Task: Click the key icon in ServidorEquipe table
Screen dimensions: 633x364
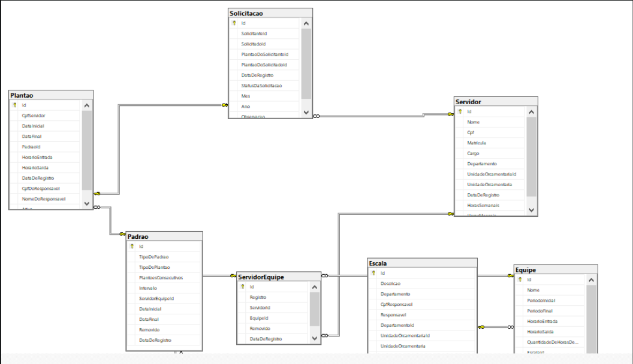Action: point(243,287)
